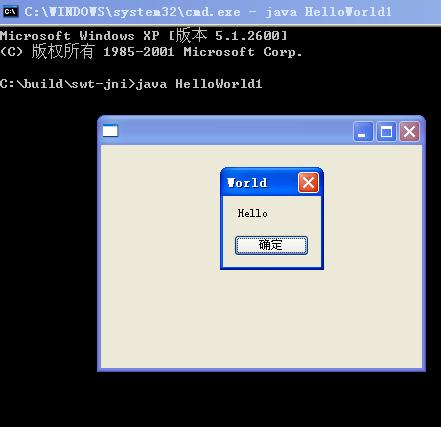Viewport: 441px width, 427px height.
Task: Open the Java shell window's system icon
Action: pos(110,130)
